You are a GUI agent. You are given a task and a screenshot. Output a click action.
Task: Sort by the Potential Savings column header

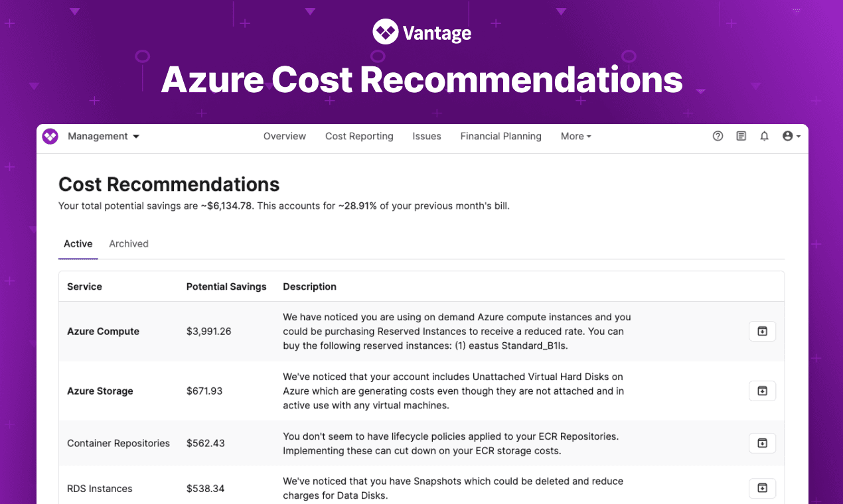(x=226, y=286)
